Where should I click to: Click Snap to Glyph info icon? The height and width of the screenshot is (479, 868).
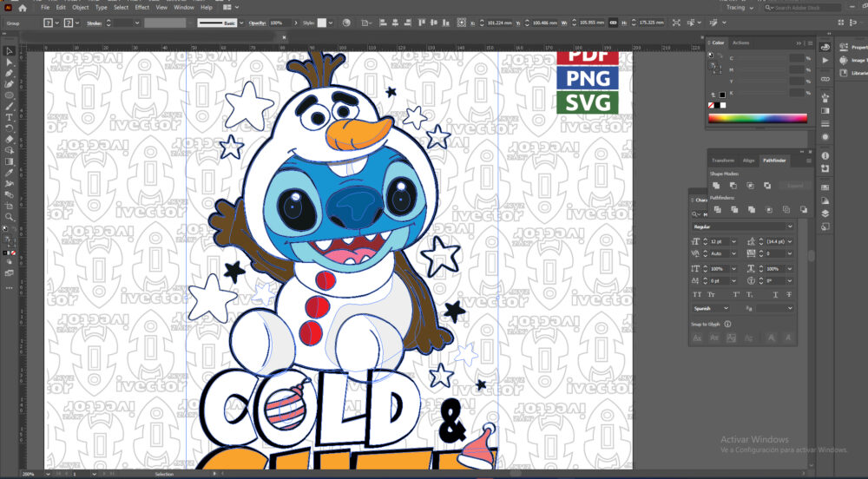[727, 325]
